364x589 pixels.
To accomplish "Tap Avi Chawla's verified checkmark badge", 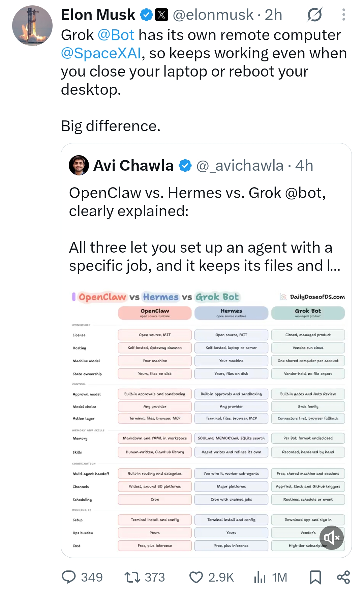I will point(185,166).
